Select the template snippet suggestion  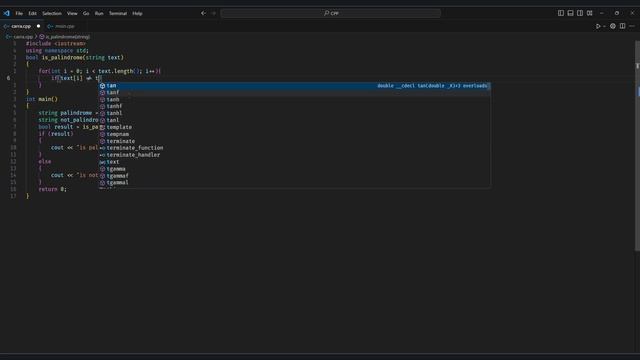tap(295, 127)
